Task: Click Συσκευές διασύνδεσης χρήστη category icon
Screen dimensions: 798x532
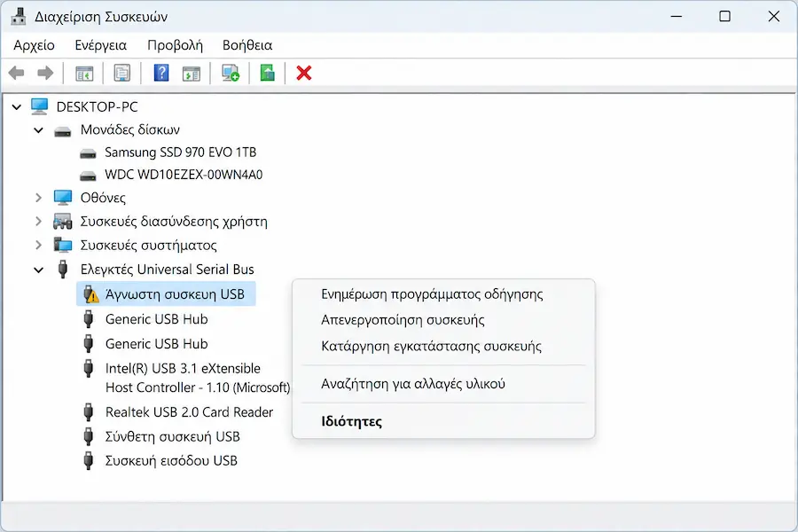Action: pyautogui.click(x=63, y=222)
